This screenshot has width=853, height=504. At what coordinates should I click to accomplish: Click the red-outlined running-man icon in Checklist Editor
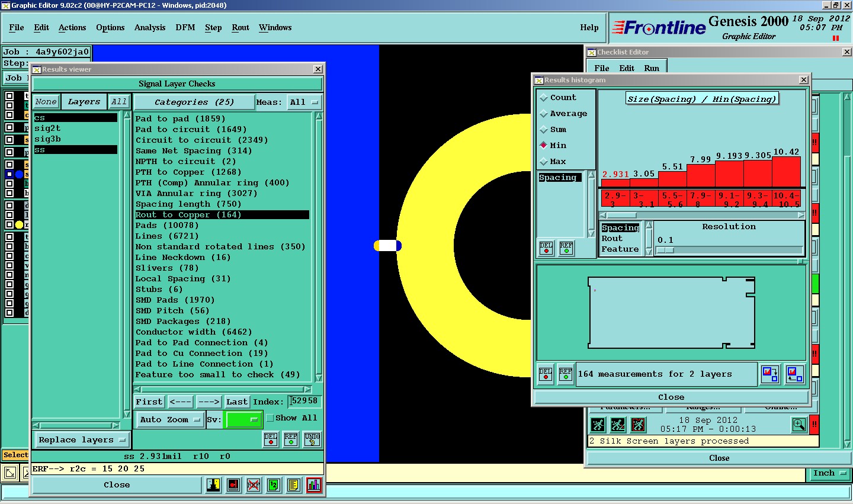[638, 425]
